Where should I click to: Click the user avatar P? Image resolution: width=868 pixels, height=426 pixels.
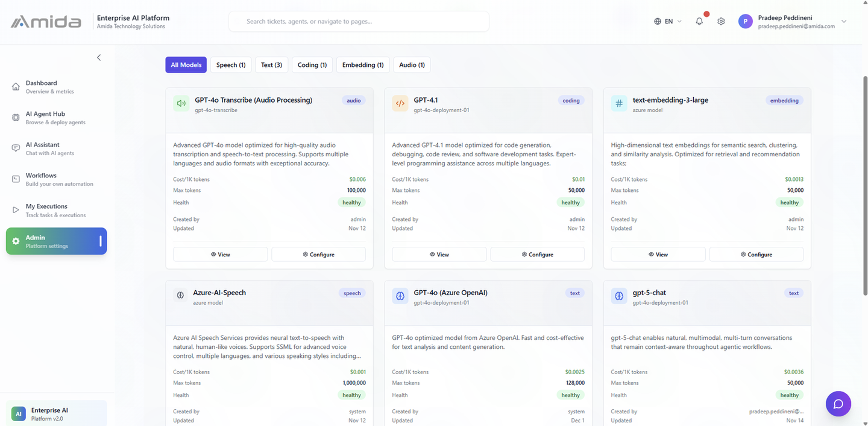click(746, 22)
